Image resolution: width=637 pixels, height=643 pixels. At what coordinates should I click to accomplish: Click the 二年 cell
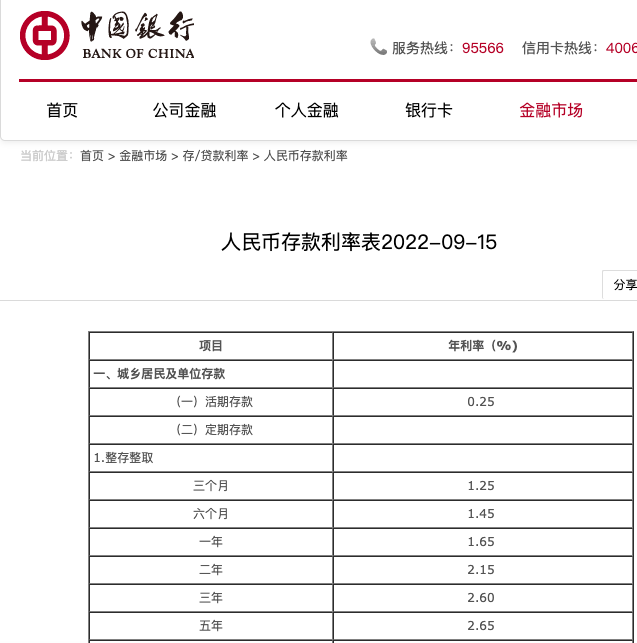click(x=211, y=570)
